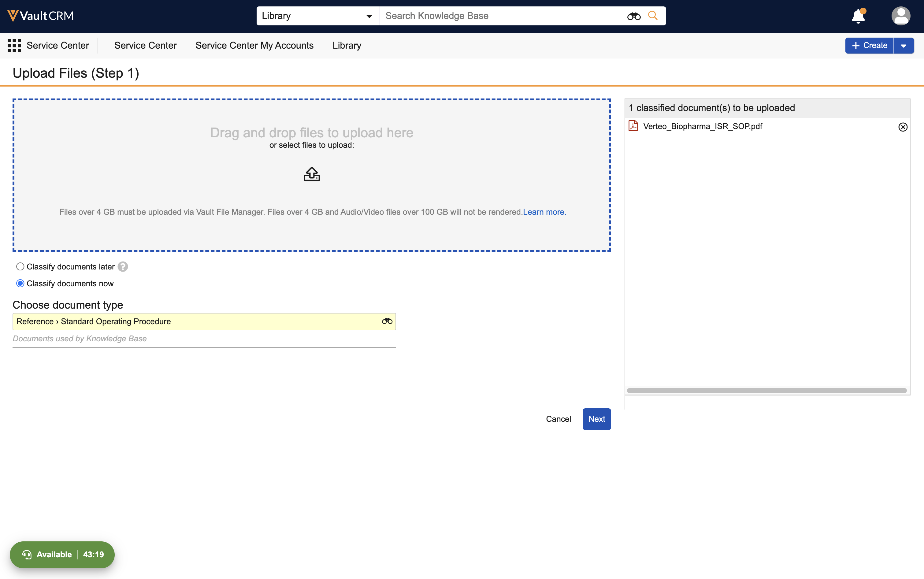Open the app launcher grid icon
The width and height of the screenshot is (924, 579).
pyautogui.click(x=14, y=46)
